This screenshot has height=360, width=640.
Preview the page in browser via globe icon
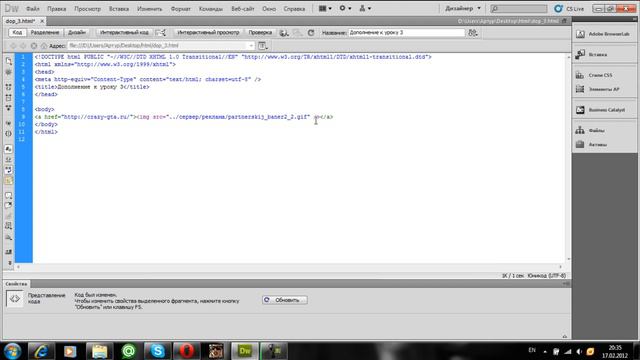[x=284, y=33]
